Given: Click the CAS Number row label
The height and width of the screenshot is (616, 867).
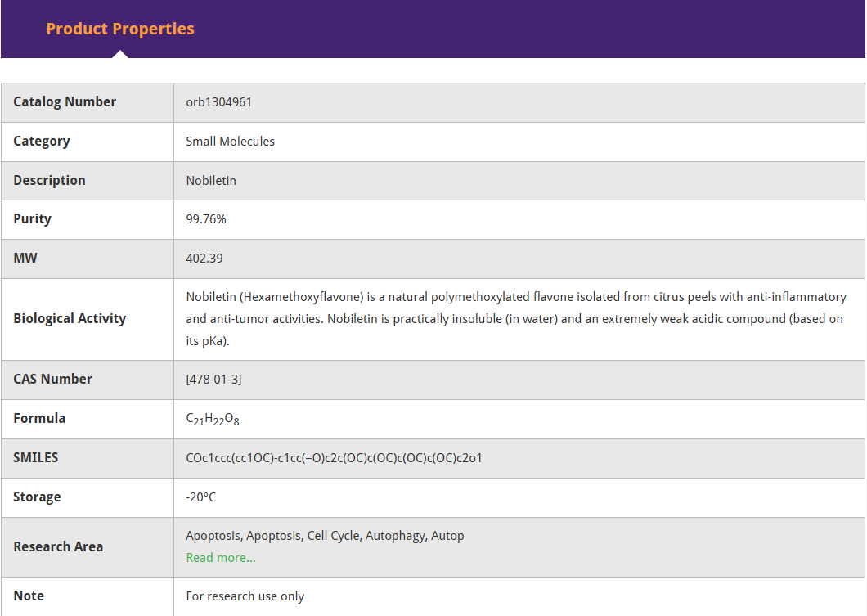Looking at the screenshot, I should pyautogui.click(x=52, y=379).
